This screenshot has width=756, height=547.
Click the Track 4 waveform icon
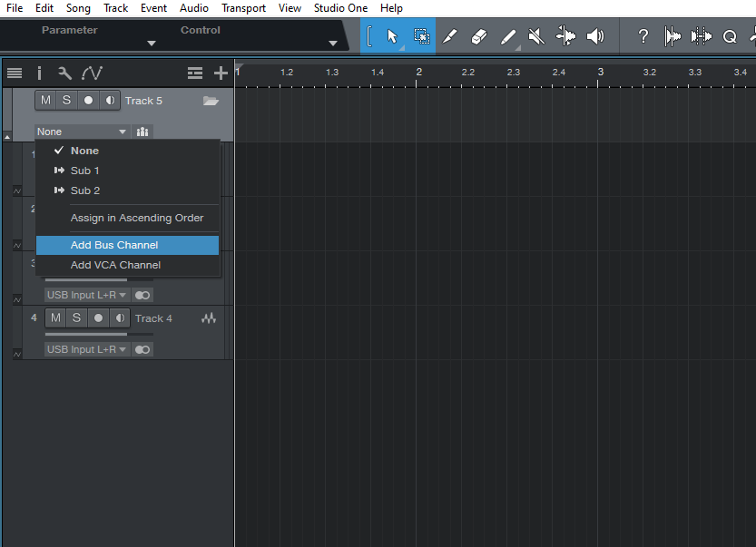[x=209, y=318]
